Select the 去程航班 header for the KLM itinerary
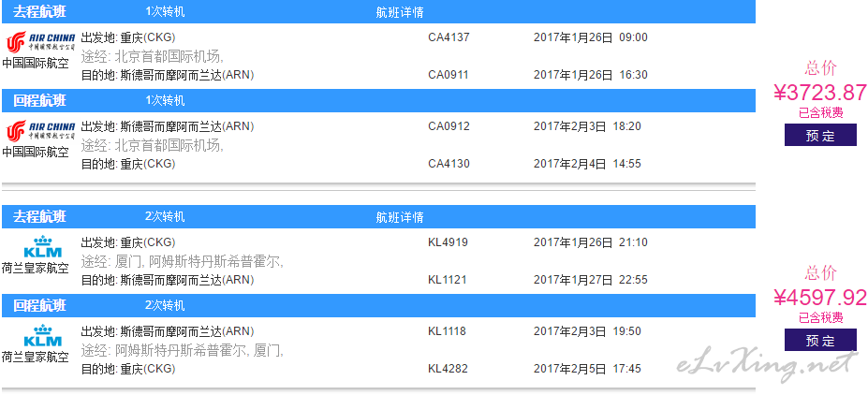This screenshot has height=395, width=868. [x=39, y=216]
